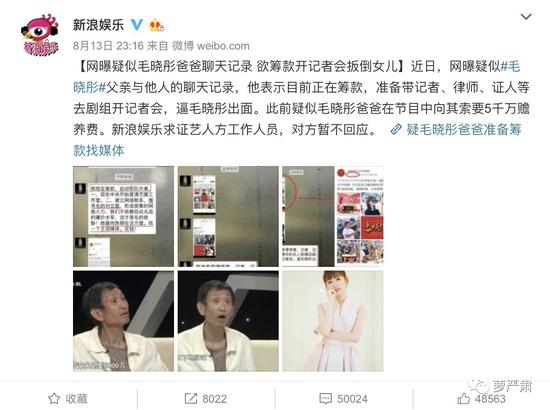Open the 微博 weibo.com source link
550x410 pixels.
pos(210,46)
